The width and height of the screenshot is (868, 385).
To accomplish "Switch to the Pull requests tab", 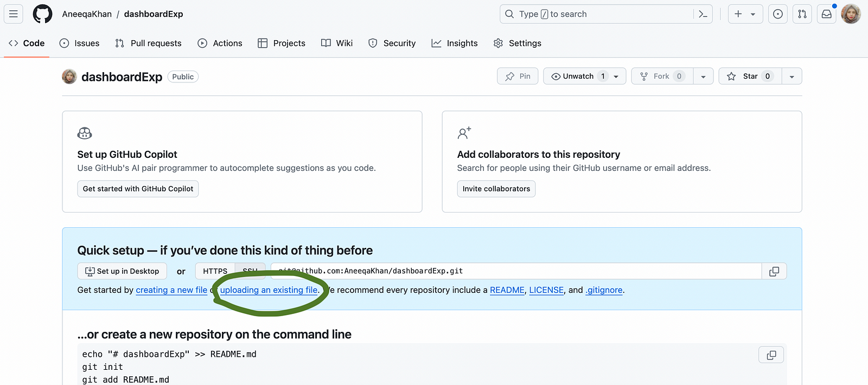I will point(148,43).
